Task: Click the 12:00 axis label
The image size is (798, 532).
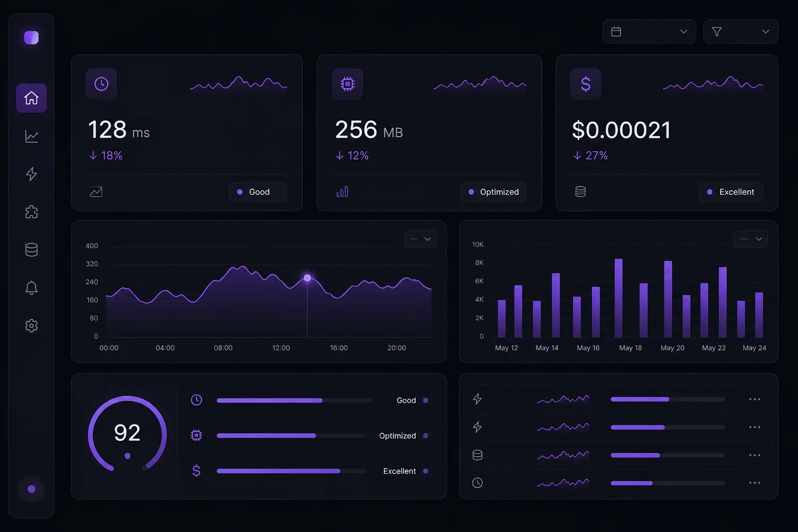Action: [281, 348]
